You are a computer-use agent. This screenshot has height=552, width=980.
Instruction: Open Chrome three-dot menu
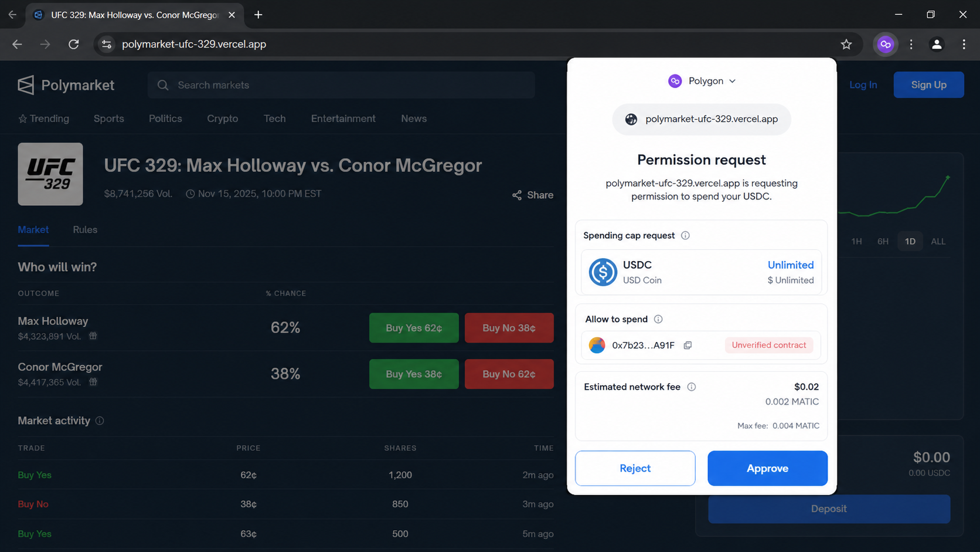(964, 45)
